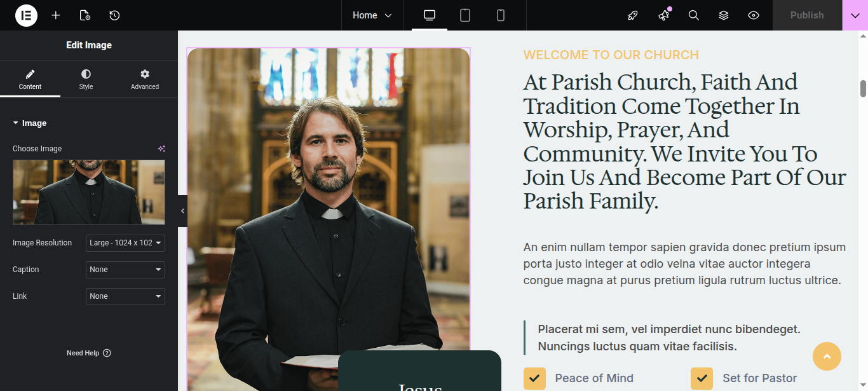This screenshot has width=868, height=391.
Task: Open the Structure layers icon
Action: (724, 15)
